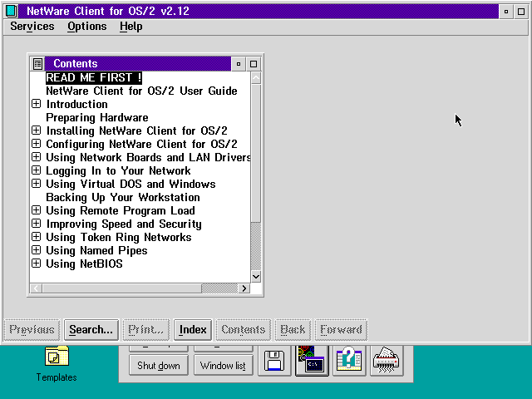Click the Print... button
The width and height of the screenshot is (532, 399).
tap(146, 329)
